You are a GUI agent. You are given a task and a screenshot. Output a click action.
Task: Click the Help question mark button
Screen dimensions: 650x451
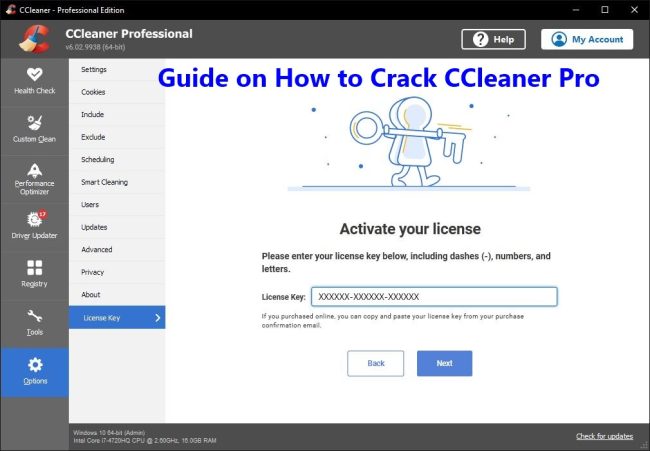point(493,39)
